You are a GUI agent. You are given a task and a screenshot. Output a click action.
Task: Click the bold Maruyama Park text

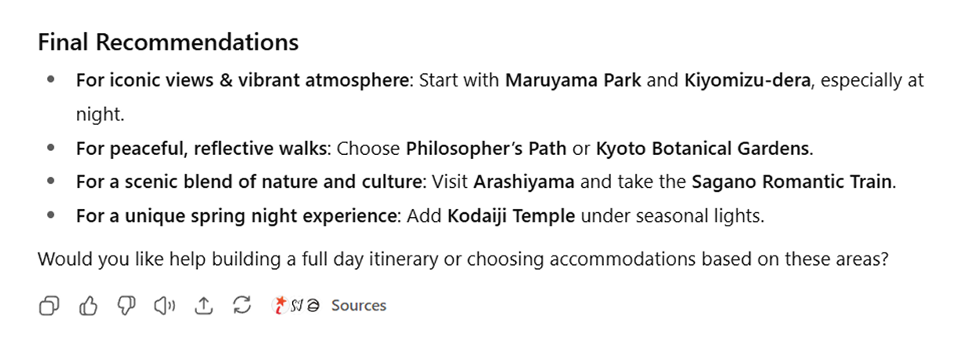[573, 80]
